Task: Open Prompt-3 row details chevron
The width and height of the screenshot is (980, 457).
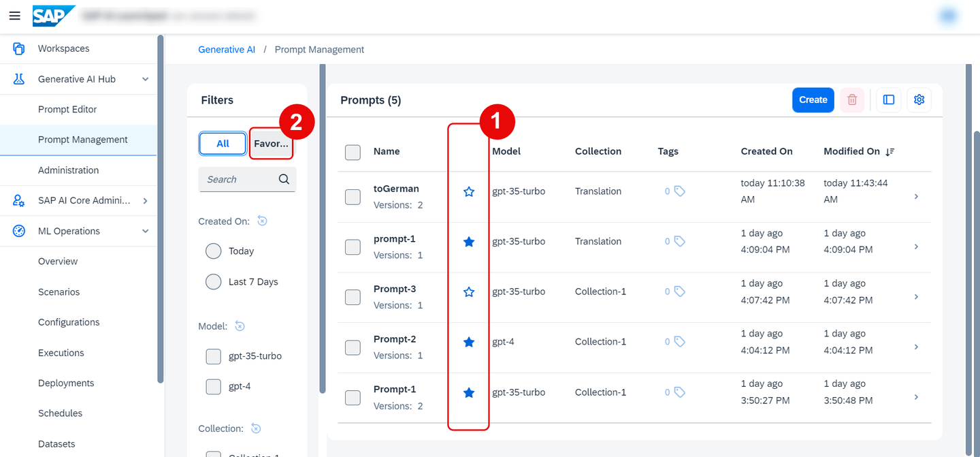Action: pyautogui.click(x=916, y=297)
